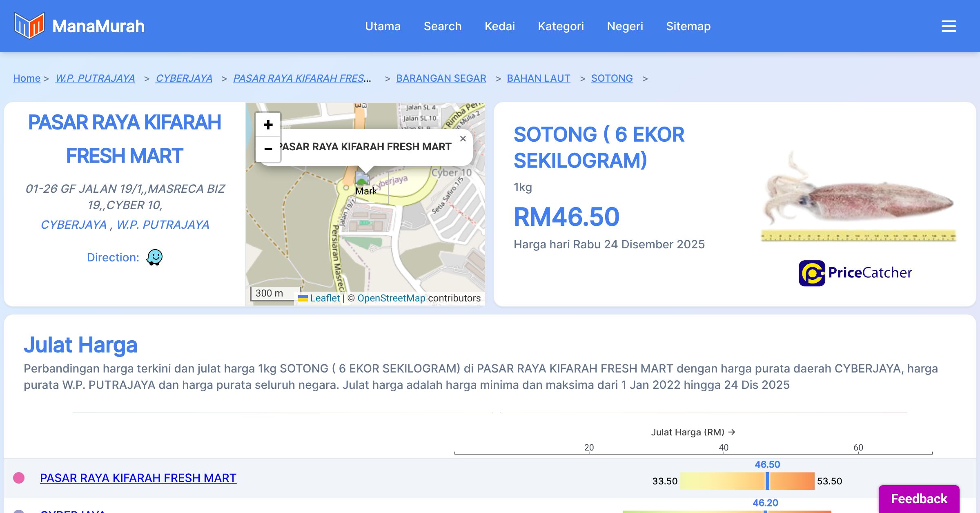Zoom out on the map
980x513 pixels.
pyautogui.click(x=268, y=149)
